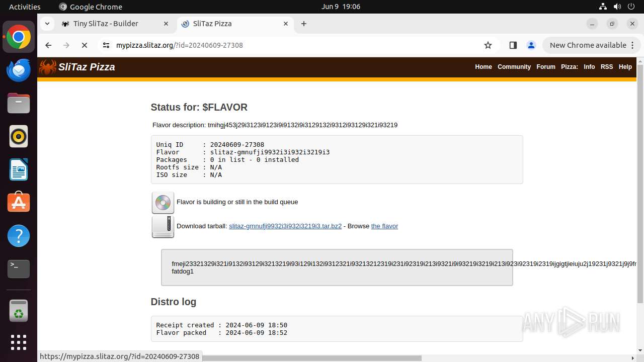Click the SliTaz spider logo

(48, 67)
